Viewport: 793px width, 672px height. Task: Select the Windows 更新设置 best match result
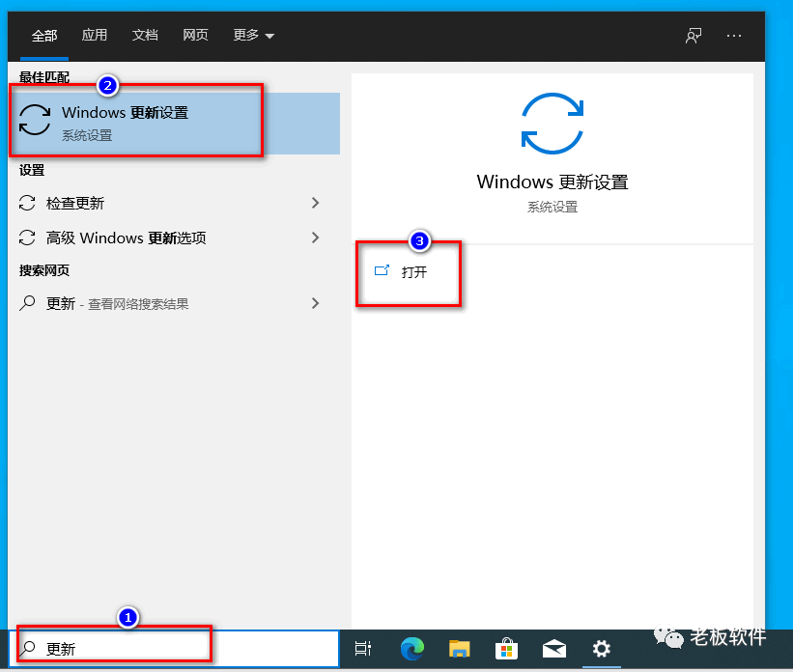[x=174, y=123]
